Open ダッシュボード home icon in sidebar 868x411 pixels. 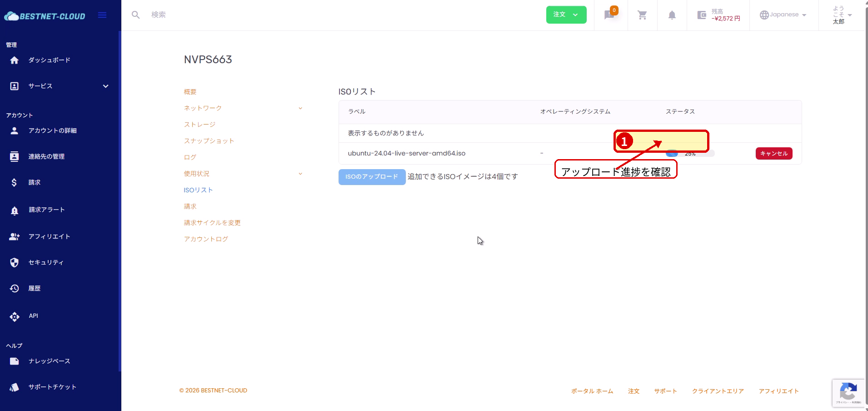15,60
